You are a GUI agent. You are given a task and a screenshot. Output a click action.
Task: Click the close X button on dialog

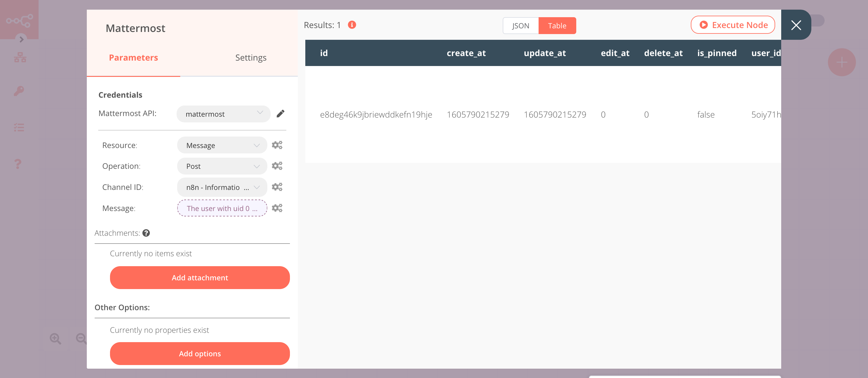point(795,25)
